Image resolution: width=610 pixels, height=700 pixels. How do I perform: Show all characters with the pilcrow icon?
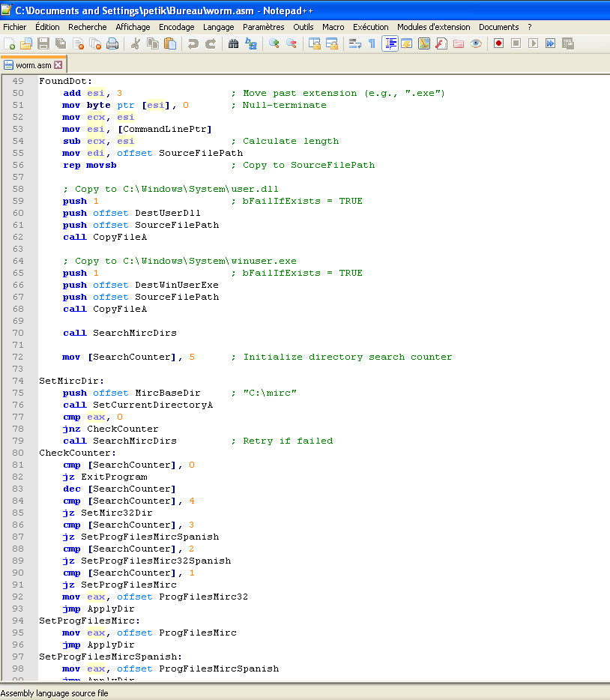point(372,43)
